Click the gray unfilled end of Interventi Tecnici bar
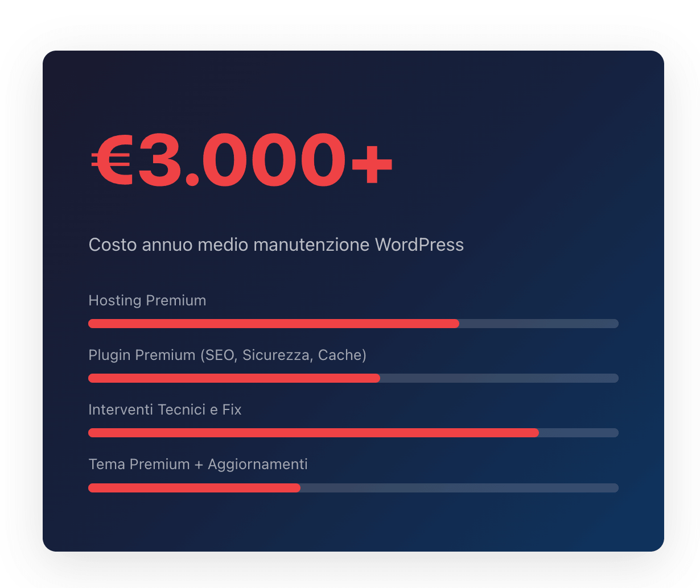700x588 pixels. click(x=578, y=433)
